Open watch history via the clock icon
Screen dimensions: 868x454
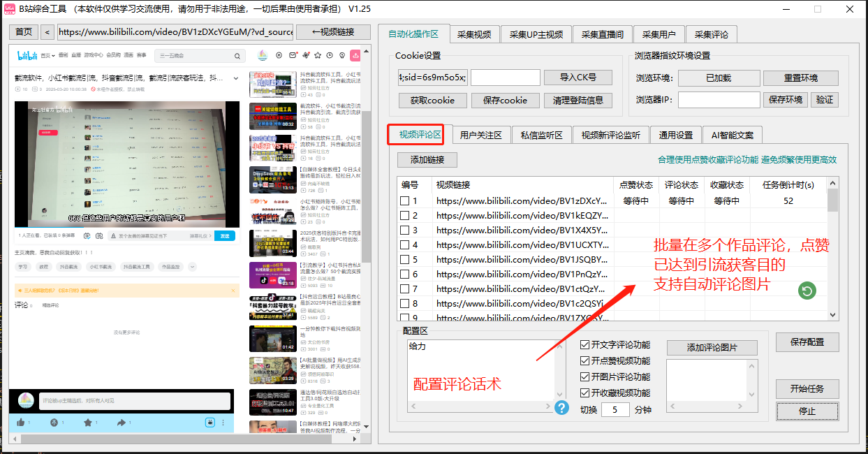330,55
